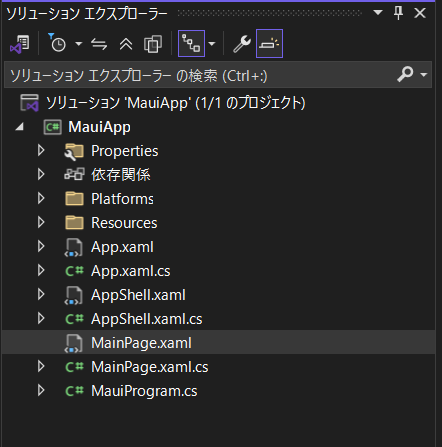Expand the Resources folder
Screen dimensions: 442x447
pos(41,223)
